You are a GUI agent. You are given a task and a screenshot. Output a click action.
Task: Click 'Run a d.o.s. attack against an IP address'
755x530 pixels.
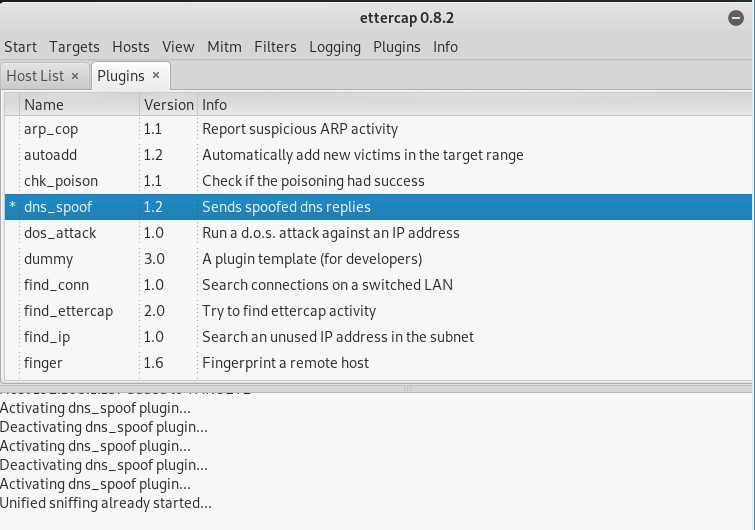[331, 233]
